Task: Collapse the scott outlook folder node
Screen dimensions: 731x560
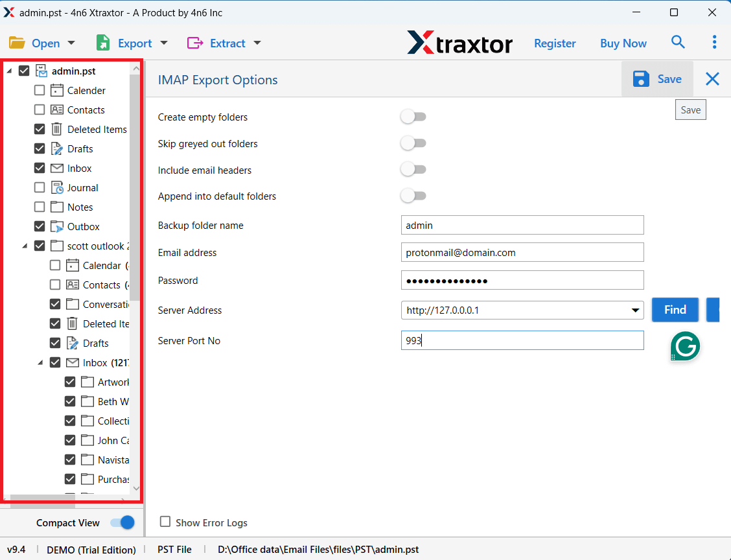Action: click(x=25, y=246)
